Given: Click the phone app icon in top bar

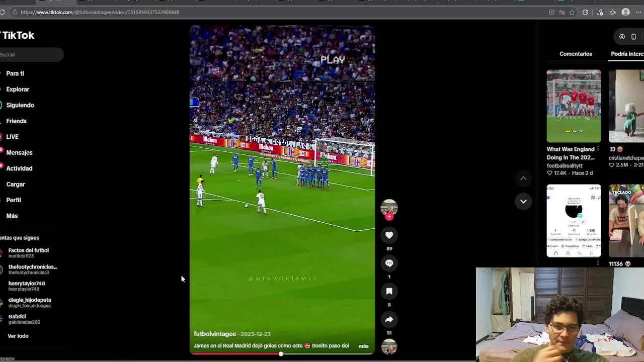Looking at the screenshot, I should pyautogui.click(x=633, y=37).
